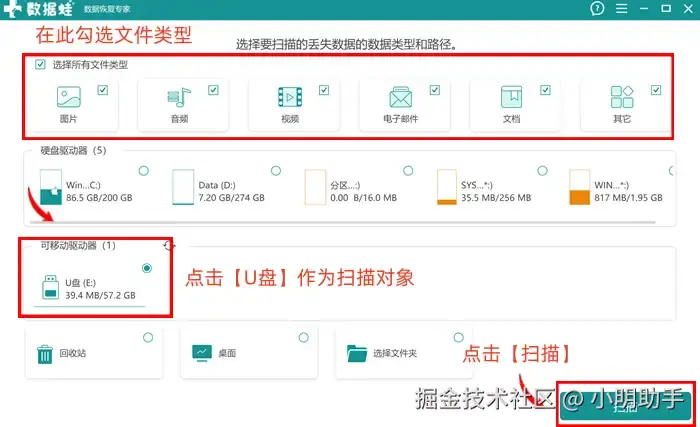Click the 扫描 scan button
The width and height of the screenshot is (700, 427).
[x=625, y=406]
